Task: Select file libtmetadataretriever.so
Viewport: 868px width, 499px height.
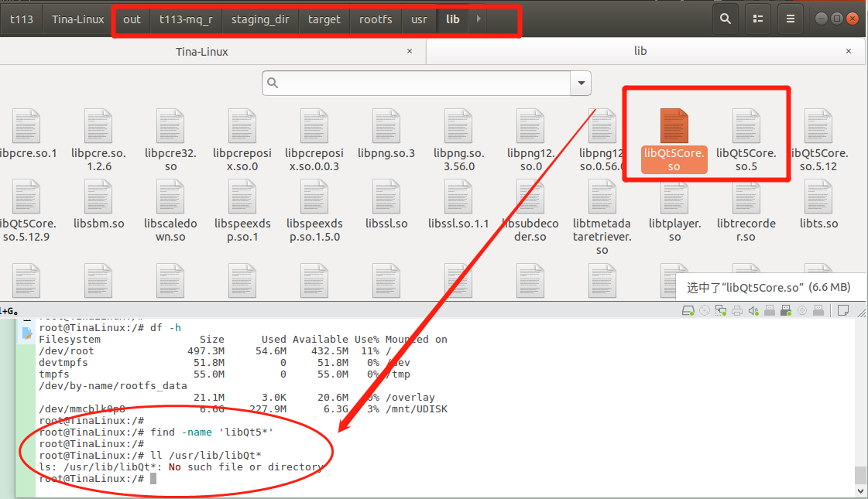Action: [x=602, y=218]
